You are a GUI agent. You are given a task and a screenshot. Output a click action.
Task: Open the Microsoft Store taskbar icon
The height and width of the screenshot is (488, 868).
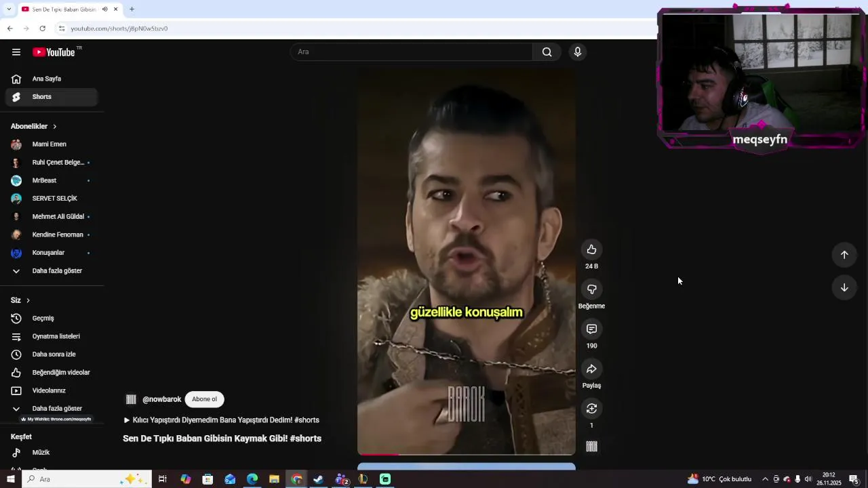pyautogui.click(x=208, y=479)
